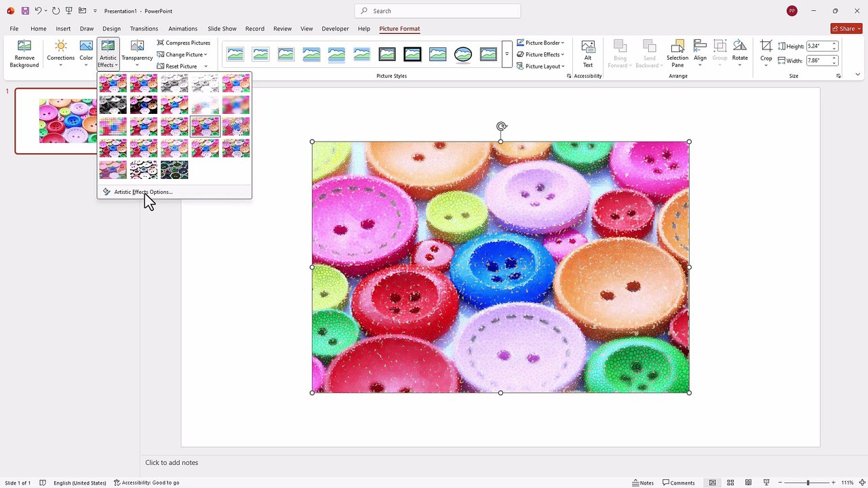This screenshot has width=868, height=488.
Task: Fit slide to current window
Action: [861, 483]
